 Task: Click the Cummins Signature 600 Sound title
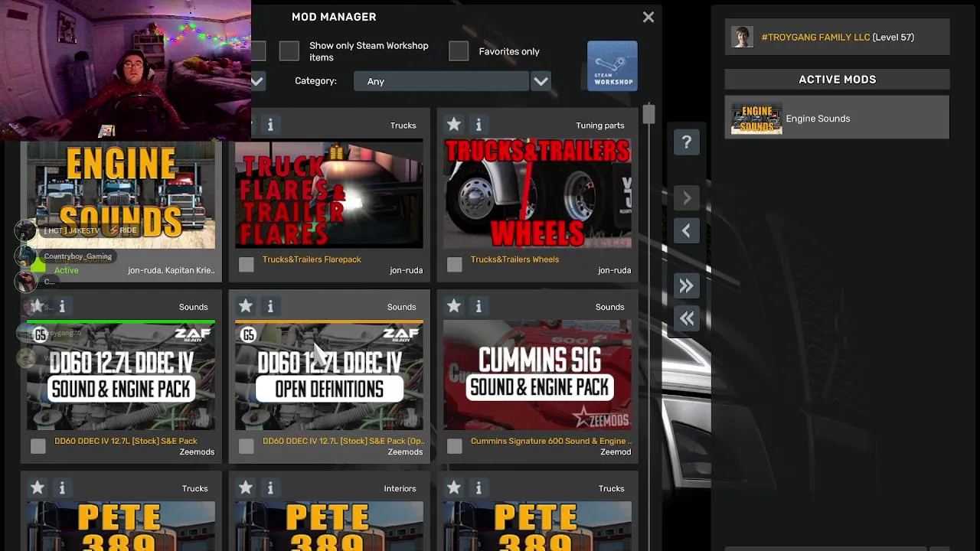pyautogui.click(x=550, y=441)
